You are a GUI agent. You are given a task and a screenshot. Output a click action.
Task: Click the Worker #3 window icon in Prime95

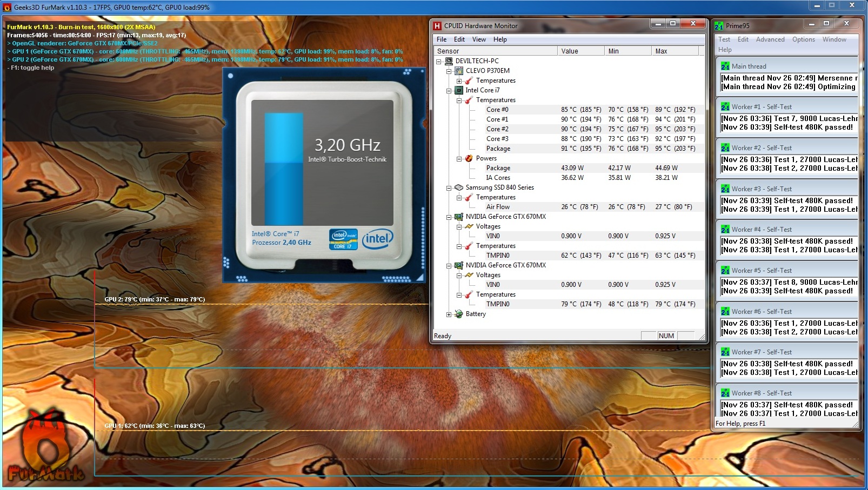(725, 189)
